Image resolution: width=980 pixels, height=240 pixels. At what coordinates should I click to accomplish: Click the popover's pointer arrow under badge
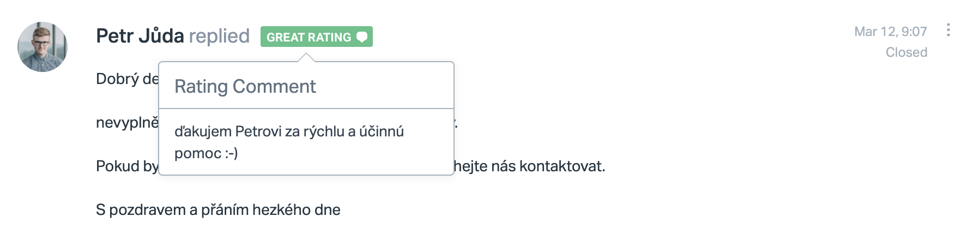click(306, 58)
